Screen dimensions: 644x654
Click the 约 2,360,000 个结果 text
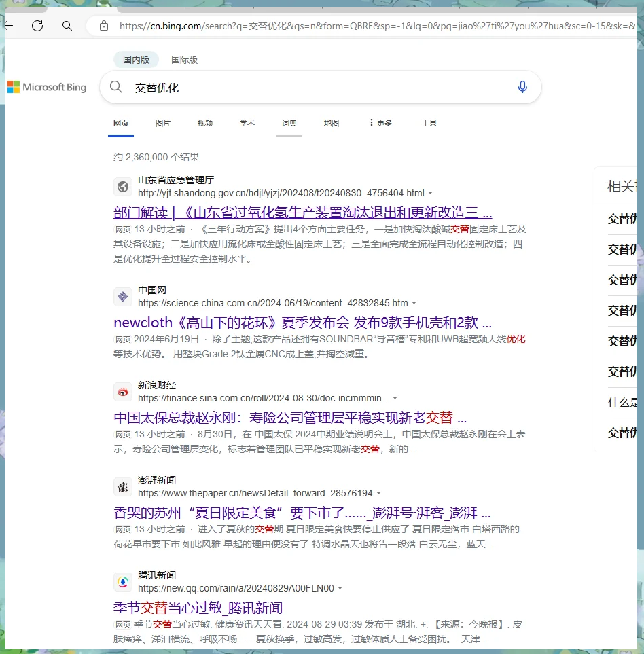pyautogui.click(x=156, y=157)
